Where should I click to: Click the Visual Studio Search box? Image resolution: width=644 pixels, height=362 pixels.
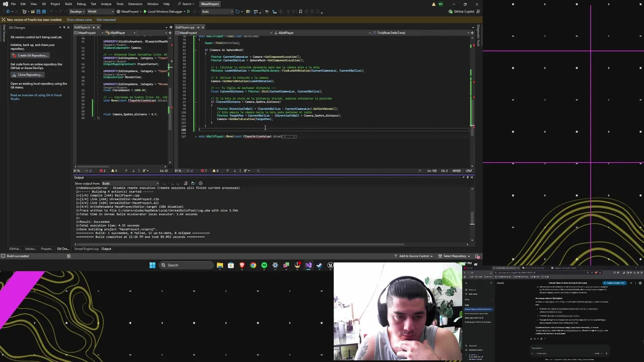187,4
